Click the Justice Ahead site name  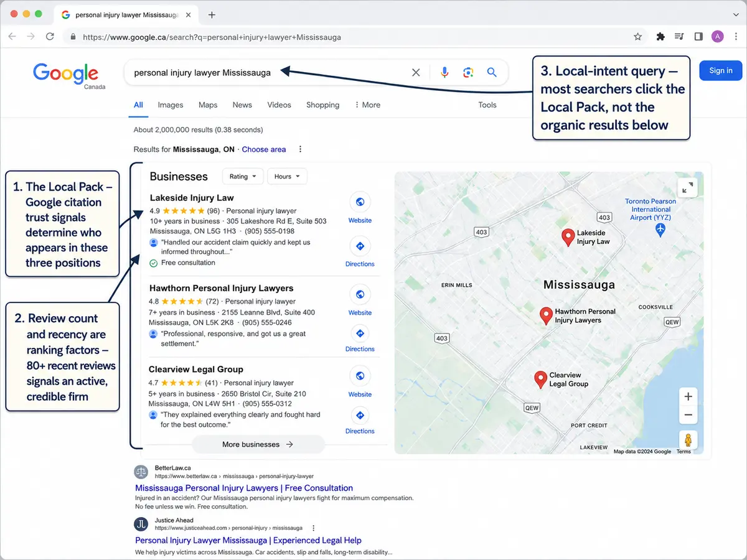(174, 520)
